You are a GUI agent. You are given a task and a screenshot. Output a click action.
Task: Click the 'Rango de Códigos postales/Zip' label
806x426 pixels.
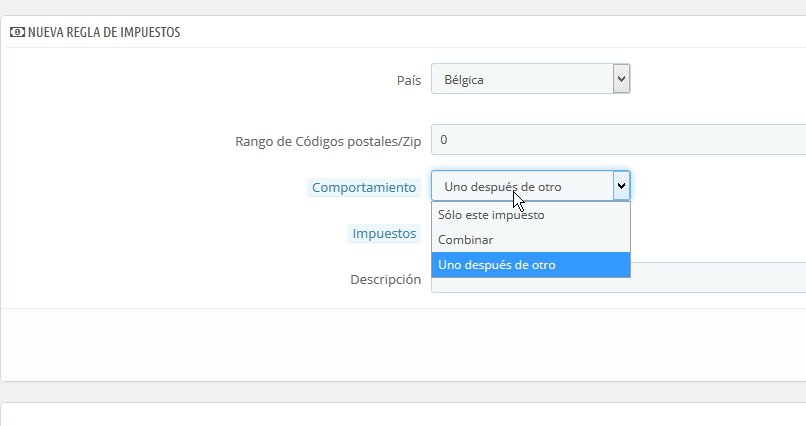[327, 141]
